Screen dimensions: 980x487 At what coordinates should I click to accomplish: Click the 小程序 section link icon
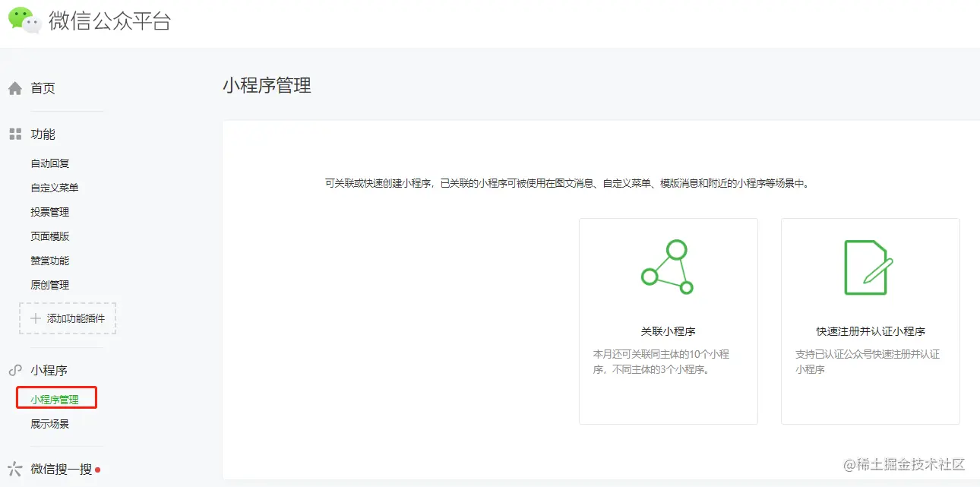(x=15, y=371)
